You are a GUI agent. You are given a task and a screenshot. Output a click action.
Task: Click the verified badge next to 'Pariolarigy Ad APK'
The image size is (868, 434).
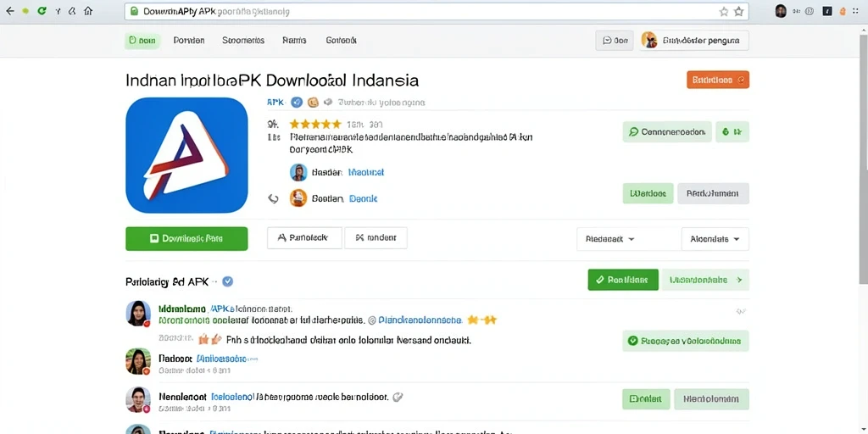tap(227, 281)
